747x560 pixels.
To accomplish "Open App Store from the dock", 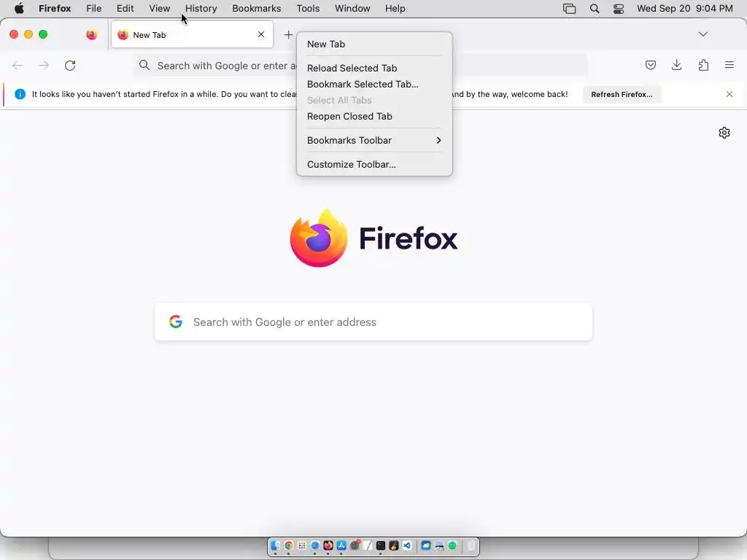I will pos(341,545).
